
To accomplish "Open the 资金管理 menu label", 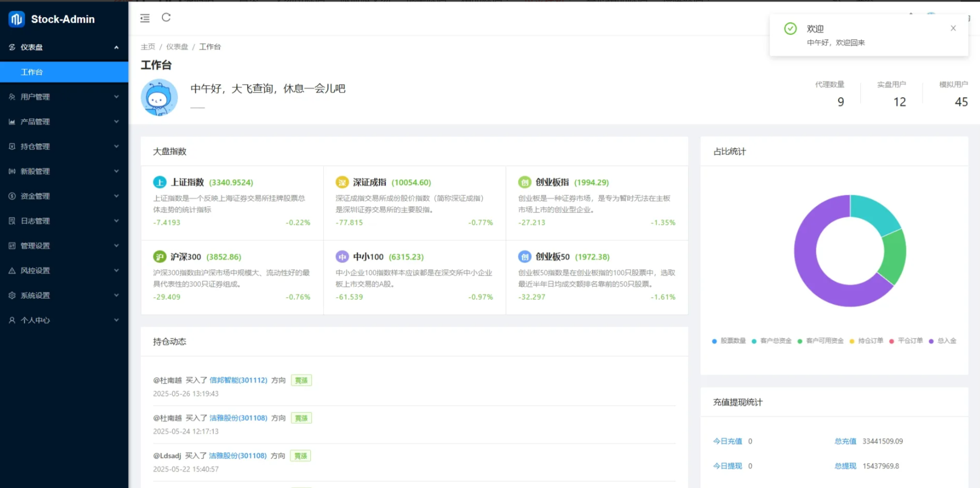I will click(x=35, y=196).
